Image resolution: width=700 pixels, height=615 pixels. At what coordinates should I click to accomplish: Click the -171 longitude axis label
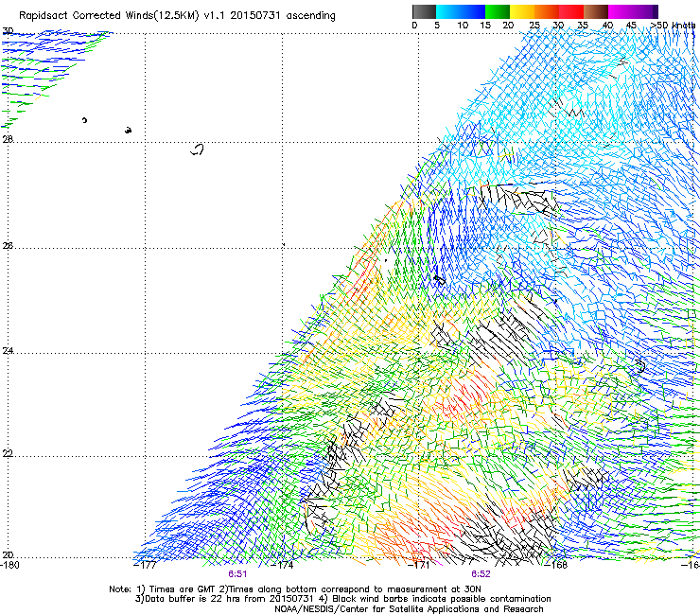(x=419, y=565)
